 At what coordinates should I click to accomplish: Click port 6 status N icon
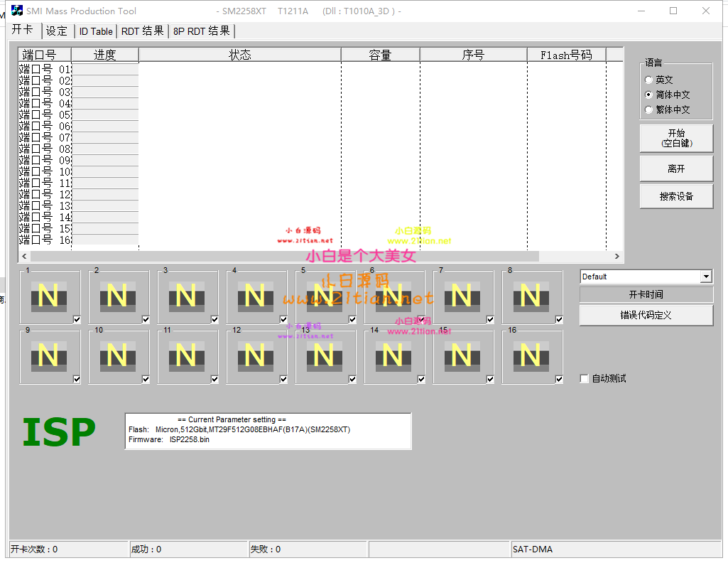pos(393,296)
